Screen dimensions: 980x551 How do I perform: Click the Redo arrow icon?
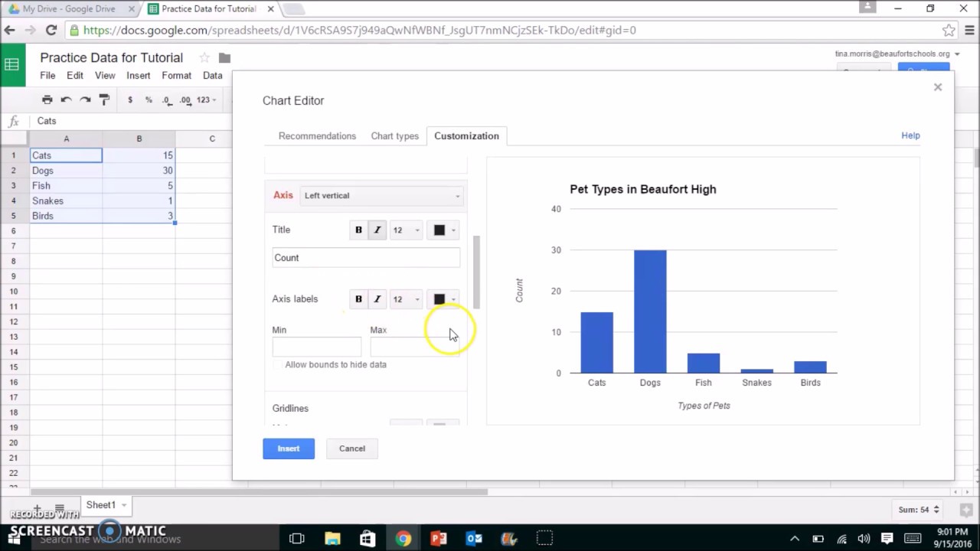[85, 99]
